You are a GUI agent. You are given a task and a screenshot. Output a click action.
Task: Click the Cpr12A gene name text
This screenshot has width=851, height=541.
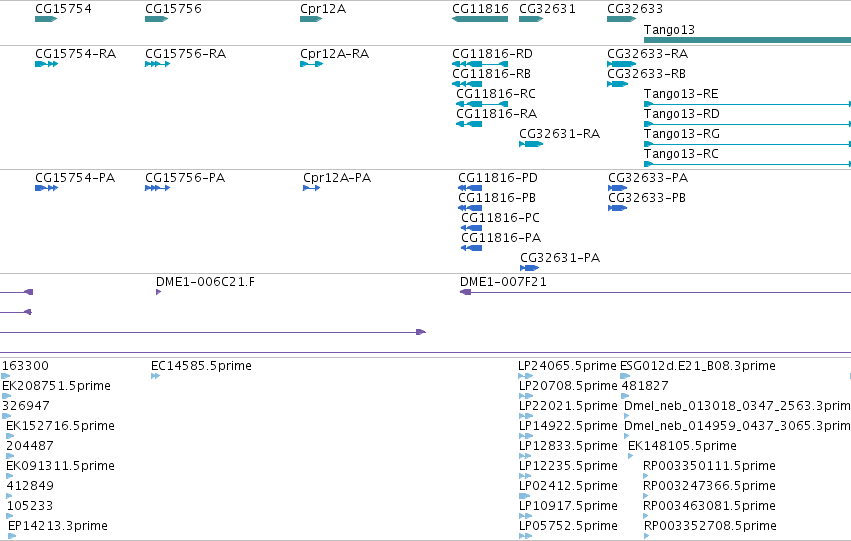323,9
